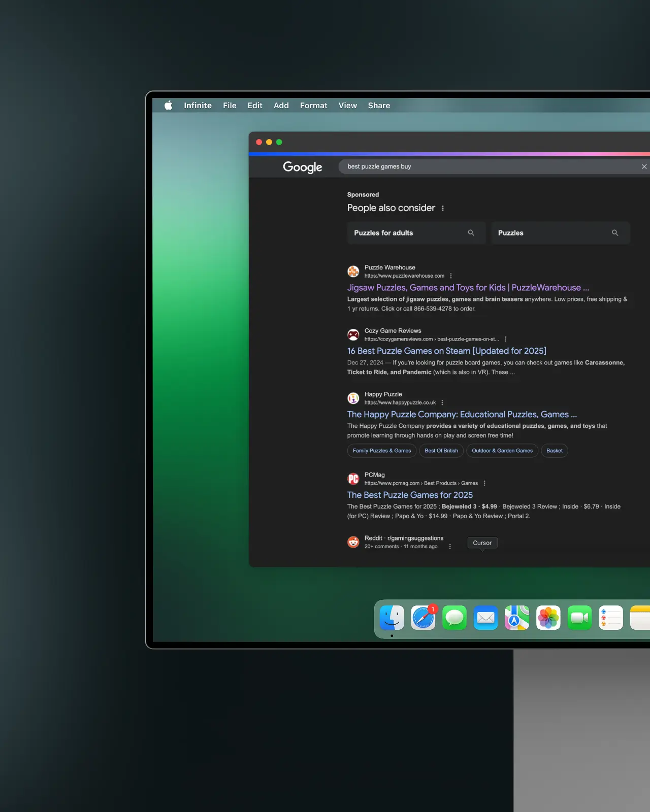Maximize window with green button
This screenshot has width=650, height=812.
pos(279,142)
